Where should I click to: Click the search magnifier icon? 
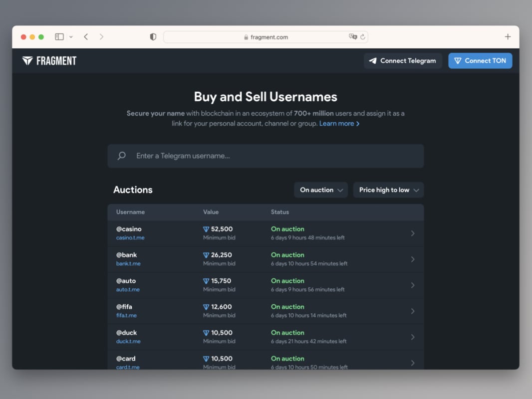pyautogui.click(x=121, y=156)
